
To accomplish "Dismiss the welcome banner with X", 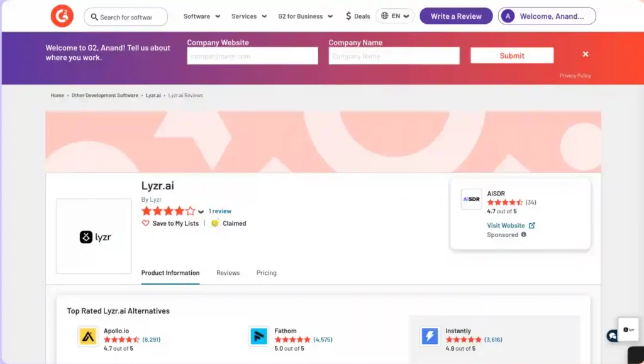I will click(x=586, y=54).
